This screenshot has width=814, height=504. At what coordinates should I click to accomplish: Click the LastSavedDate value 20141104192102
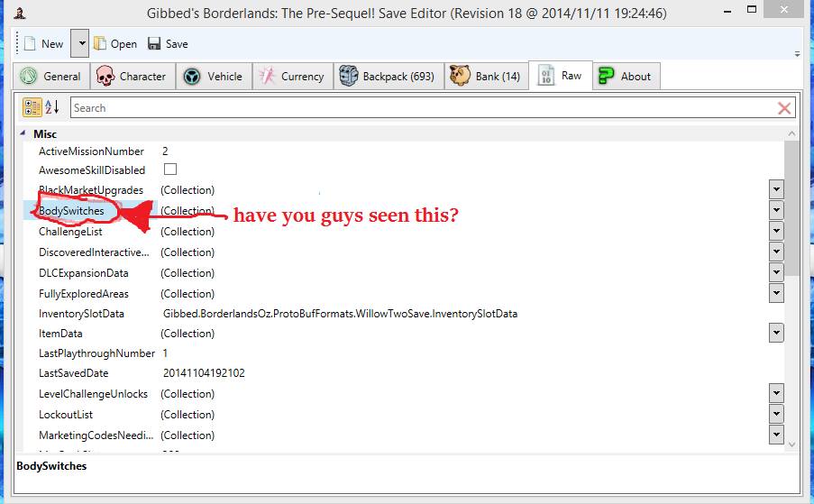tap(204, 373)
